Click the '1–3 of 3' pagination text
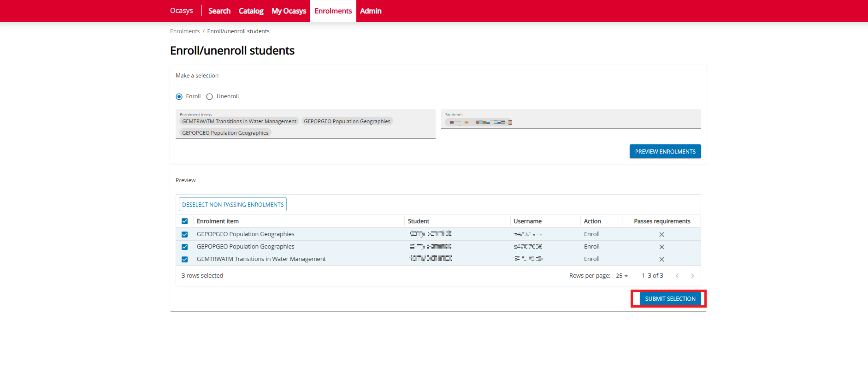This screenshot has height=374, width=868. [x=652, y=276]
